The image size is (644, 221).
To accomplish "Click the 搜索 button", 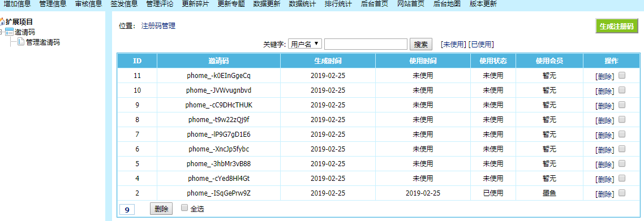I will pyautogui.click(x=421, y=44).
